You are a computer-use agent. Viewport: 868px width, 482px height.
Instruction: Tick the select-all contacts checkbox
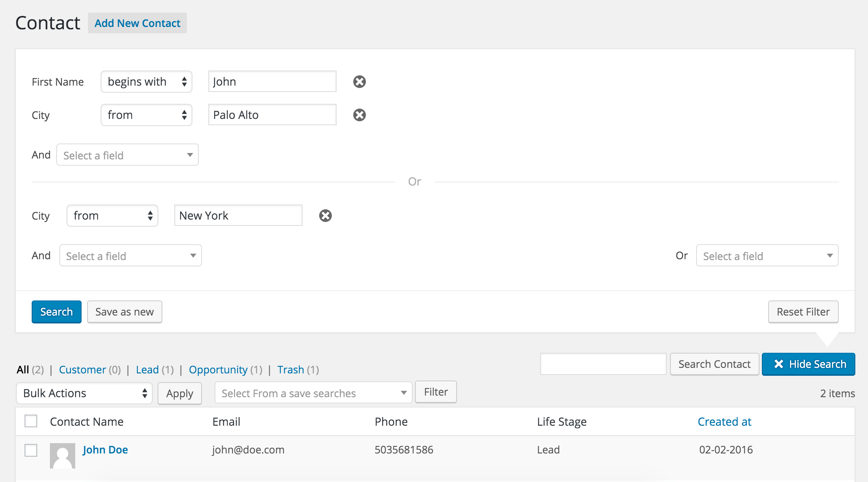coord(31,421)
